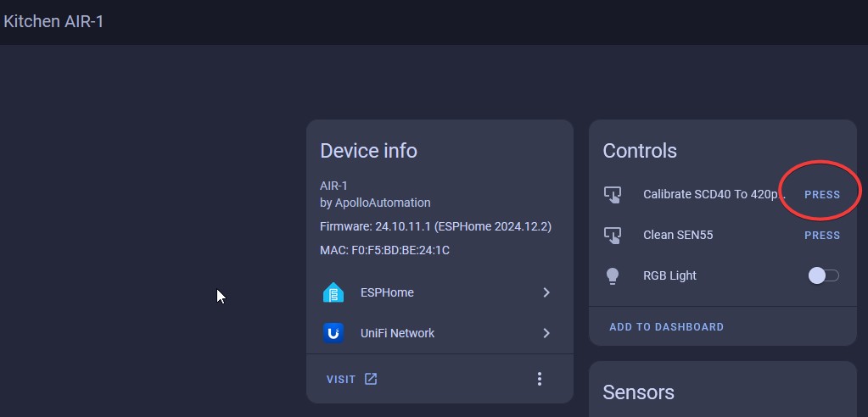Viewport: 868px width, 417px height.
Task: Click the Kitchen AIR-1 page title
Action: (x=53, y=21)
